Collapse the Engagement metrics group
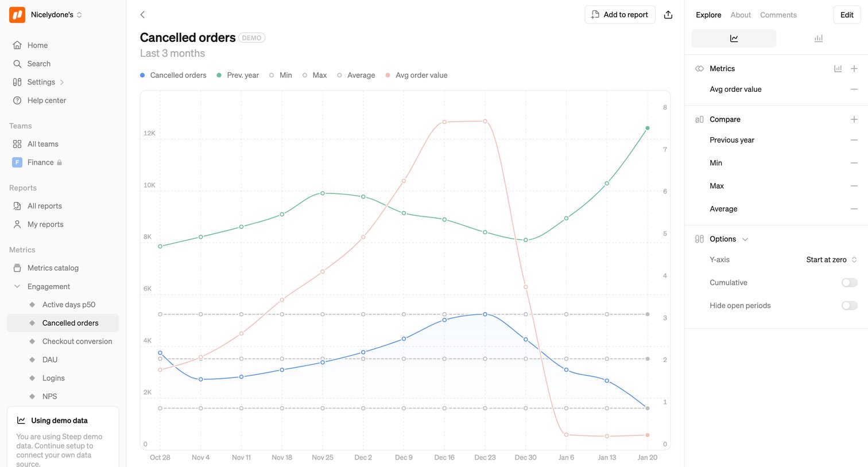The image size is (868, 467). coord(17,286)
